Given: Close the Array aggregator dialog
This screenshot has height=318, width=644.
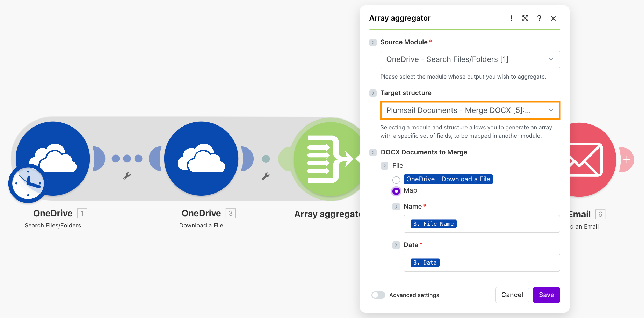Looking at the screenshot, I should click(x=553, y=19).
